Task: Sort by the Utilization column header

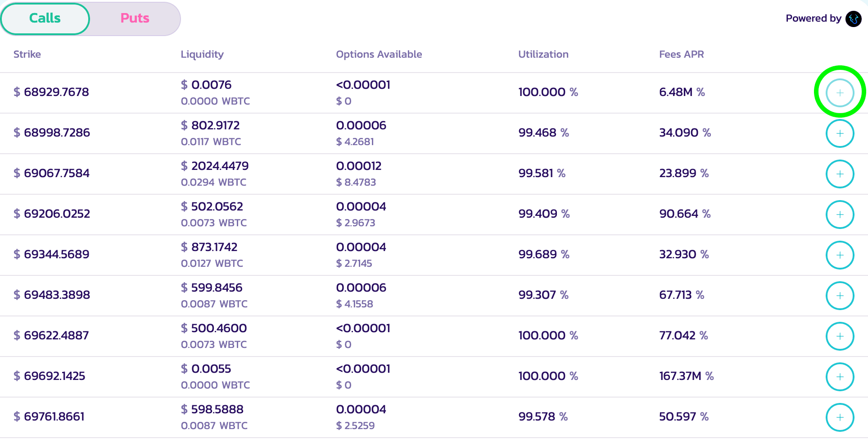Action: (543, 55)
